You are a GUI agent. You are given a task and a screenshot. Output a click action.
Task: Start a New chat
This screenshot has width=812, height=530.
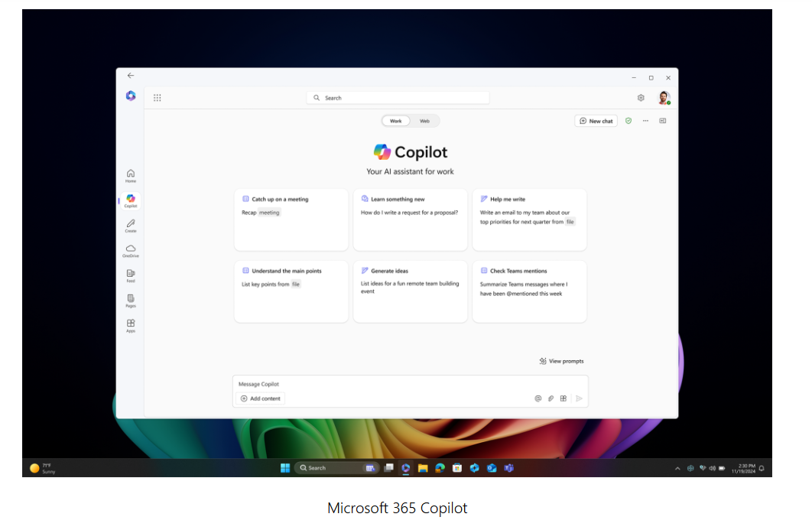tap(596, 121)
